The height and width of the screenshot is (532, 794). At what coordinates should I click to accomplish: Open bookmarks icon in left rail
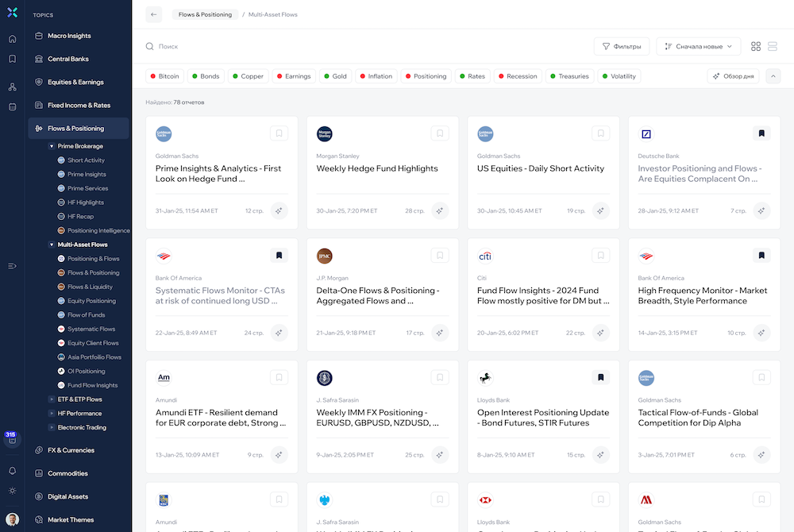12,59
